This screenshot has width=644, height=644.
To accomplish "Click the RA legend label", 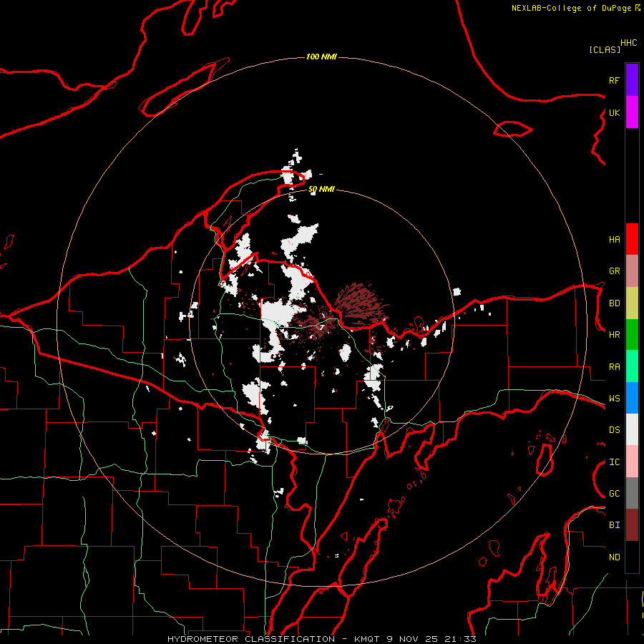I will 614,367.
